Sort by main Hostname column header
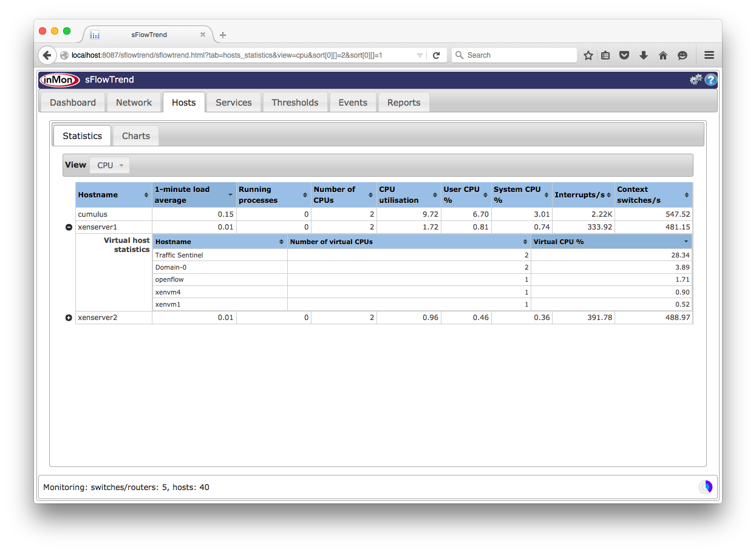 [x=114, y=195]
